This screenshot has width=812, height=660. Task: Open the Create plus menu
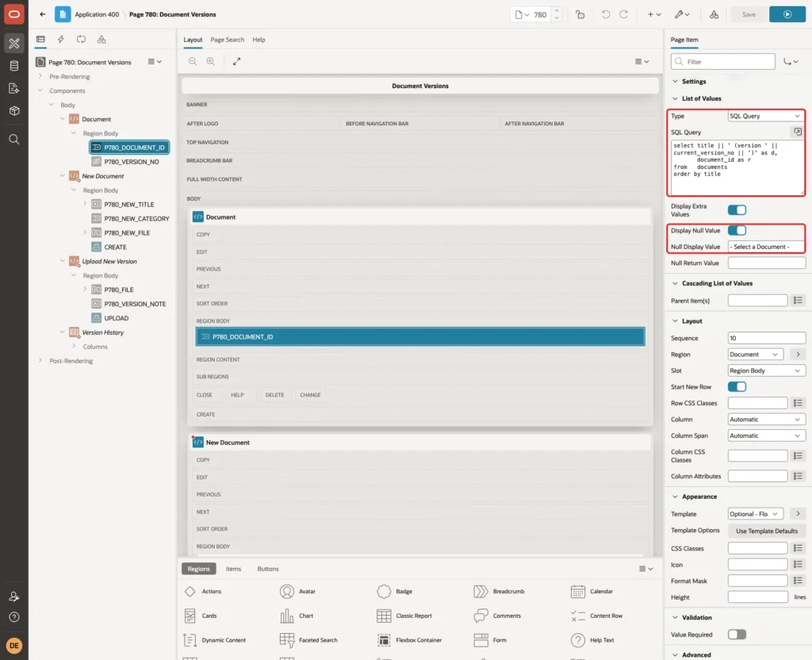(654, 14)
